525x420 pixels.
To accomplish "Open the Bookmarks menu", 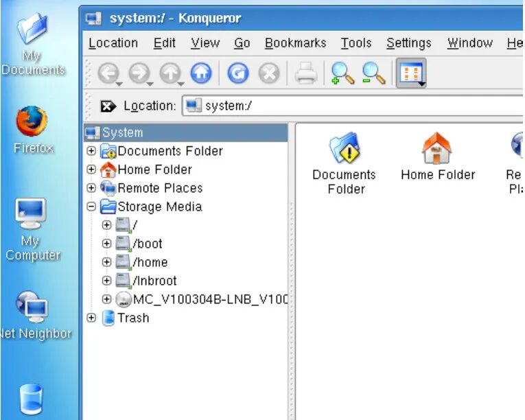I will (295, 43).
